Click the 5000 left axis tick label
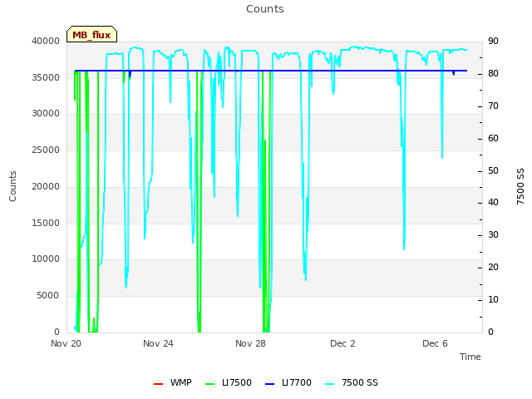532x399 pixels. point(48,295)
